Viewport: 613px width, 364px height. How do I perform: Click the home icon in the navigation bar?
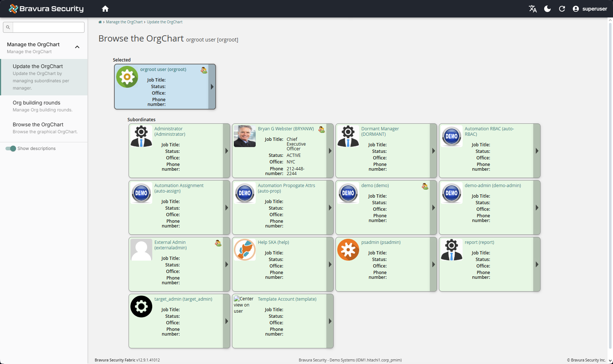105,8
